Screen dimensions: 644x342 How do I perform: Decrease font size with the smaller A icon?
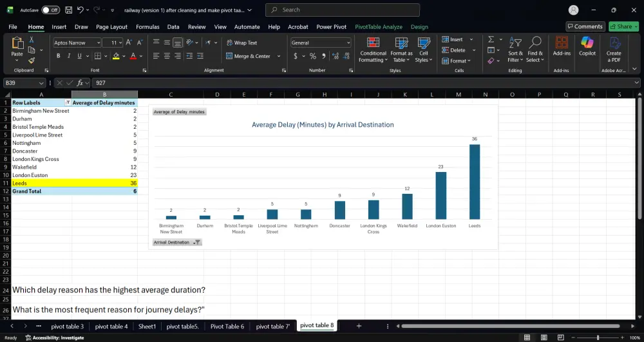click(140, 43)
